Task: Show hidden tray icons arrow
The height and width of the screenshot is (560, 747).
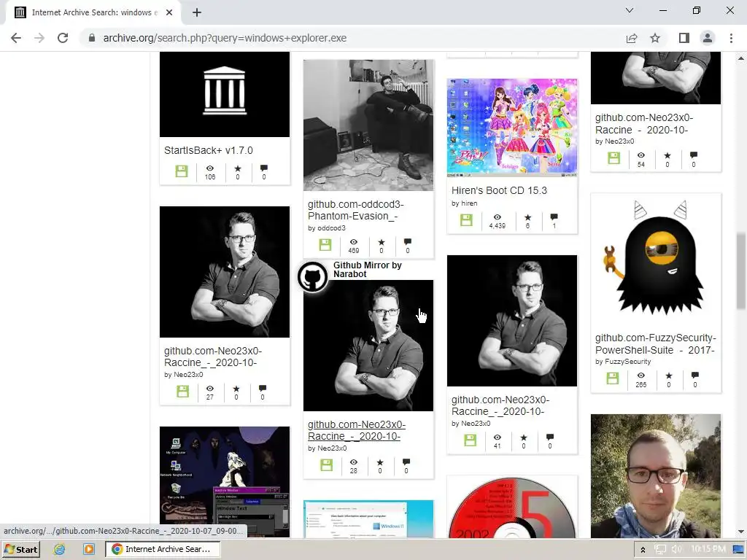Action: coord(643,550)
